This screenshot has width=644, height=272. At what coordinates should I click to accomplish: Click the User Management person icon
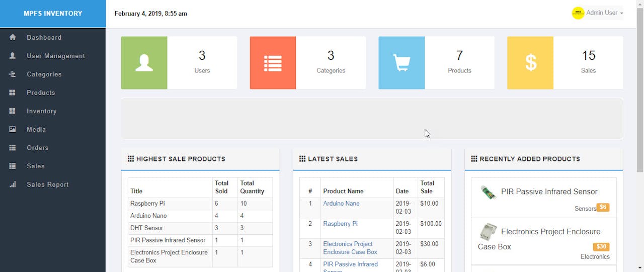13,56
